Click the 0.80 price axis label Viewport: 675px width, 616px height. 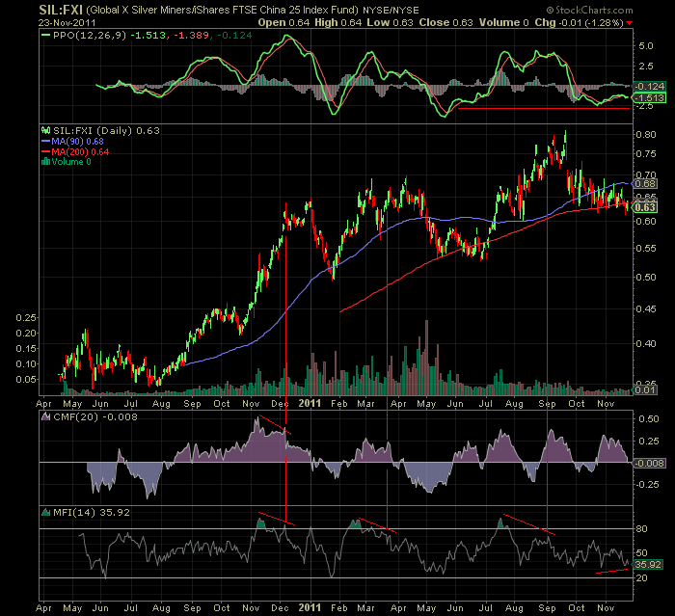click(x=646, y=134)
